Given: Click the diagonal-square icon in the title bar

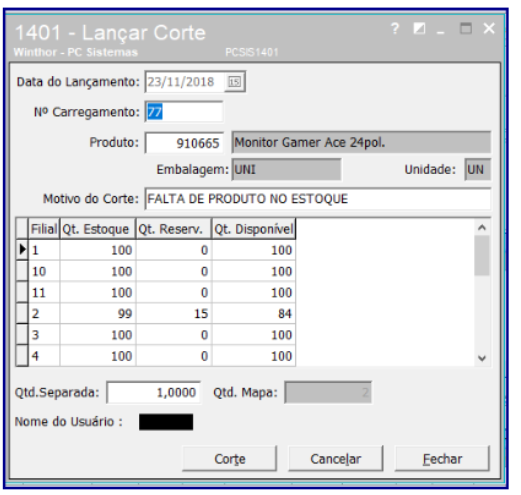Looking at the screenshot, I should [419, 29].
